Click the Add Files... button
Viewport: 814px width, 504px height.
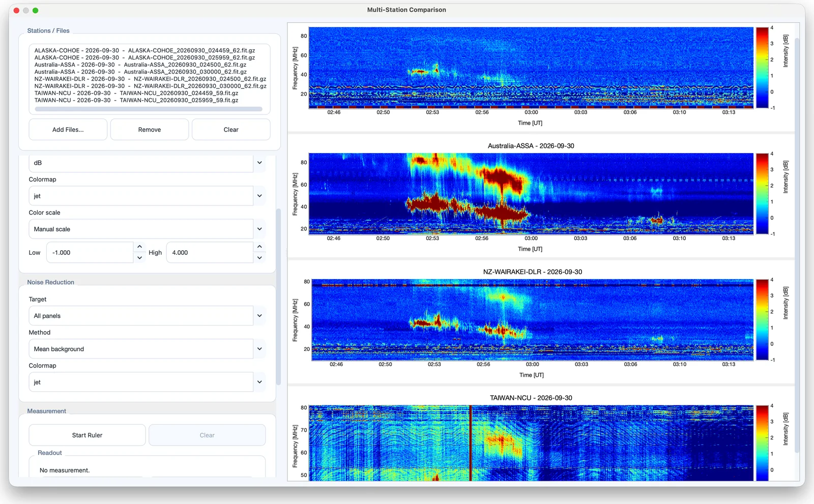coord(68,130)
